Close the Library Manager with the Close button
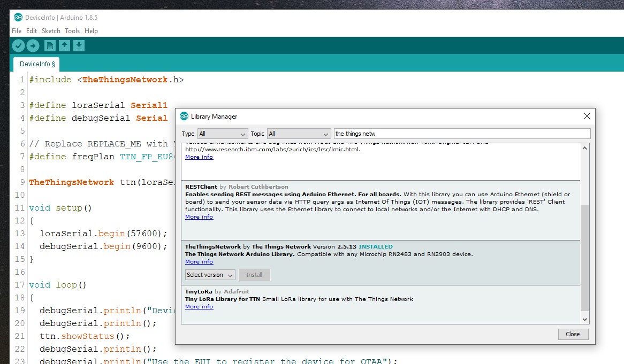This screenshot has width=624, height=364. tap(573, 334)
